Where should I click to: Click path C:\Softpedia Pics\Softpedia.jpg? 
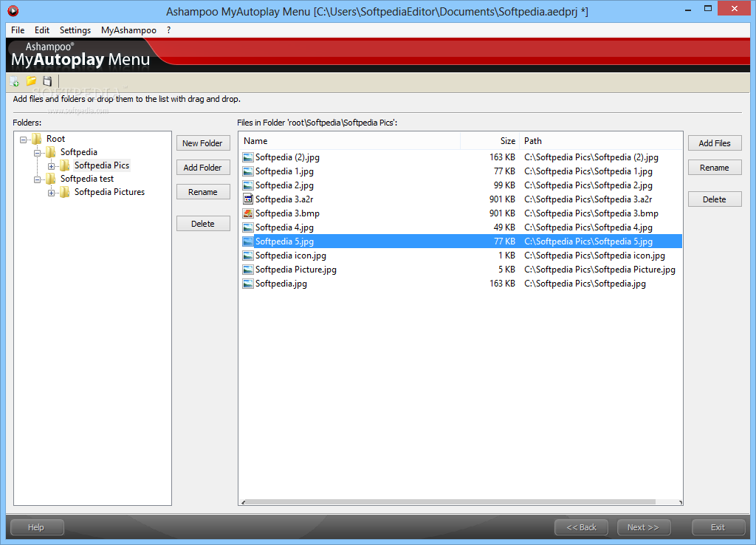(x=585, y=284)
